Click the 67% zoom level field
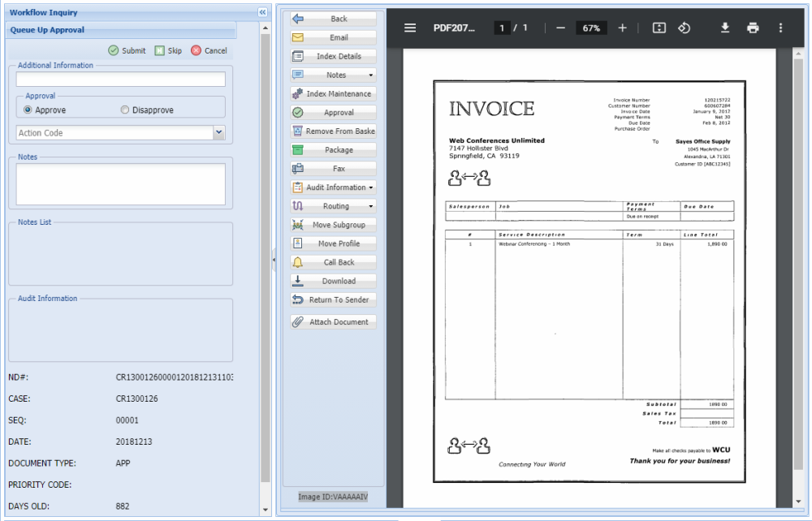This screenshot has height=521, width=812. [x=591, y=28]
